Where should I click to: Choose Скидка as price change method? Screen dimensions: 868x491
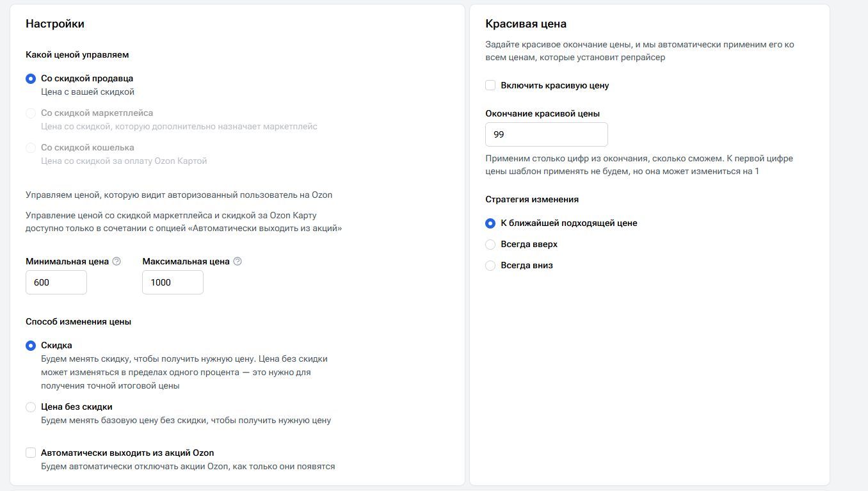point(31,346)
